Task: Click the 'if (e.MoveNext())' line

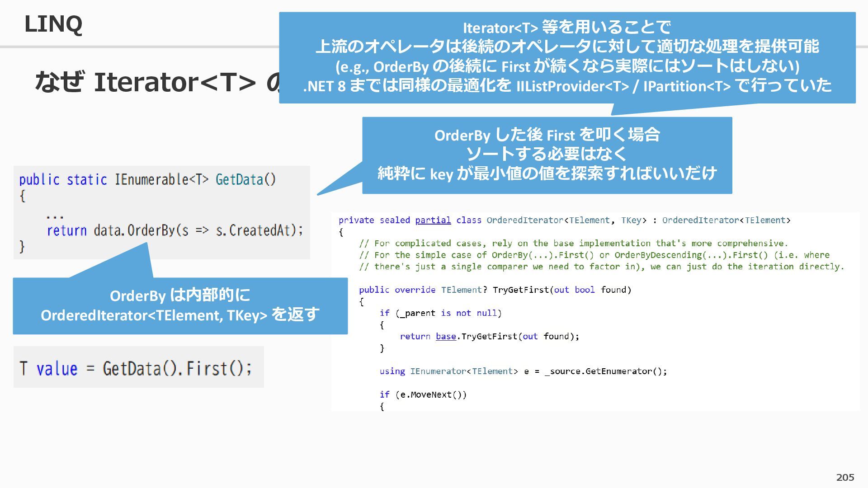Action: (x=423, y=395)
